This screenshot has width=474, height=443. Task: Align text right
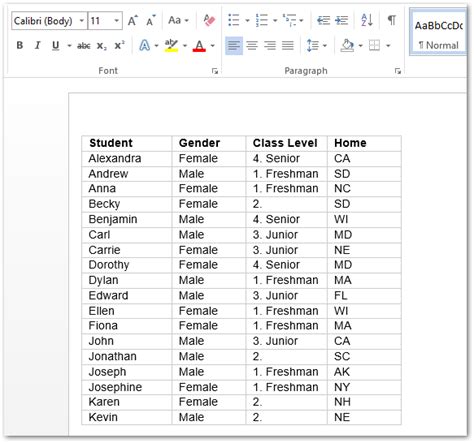click(270, 45)
